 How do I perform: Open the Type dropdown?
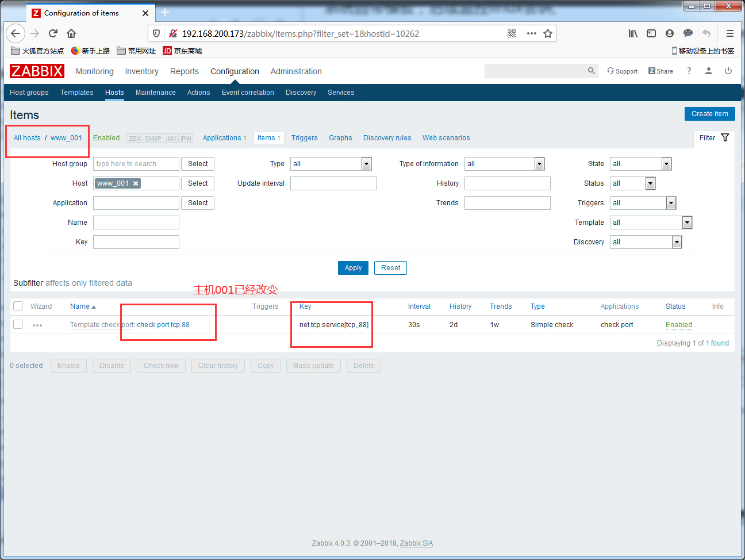click(331, 164)
